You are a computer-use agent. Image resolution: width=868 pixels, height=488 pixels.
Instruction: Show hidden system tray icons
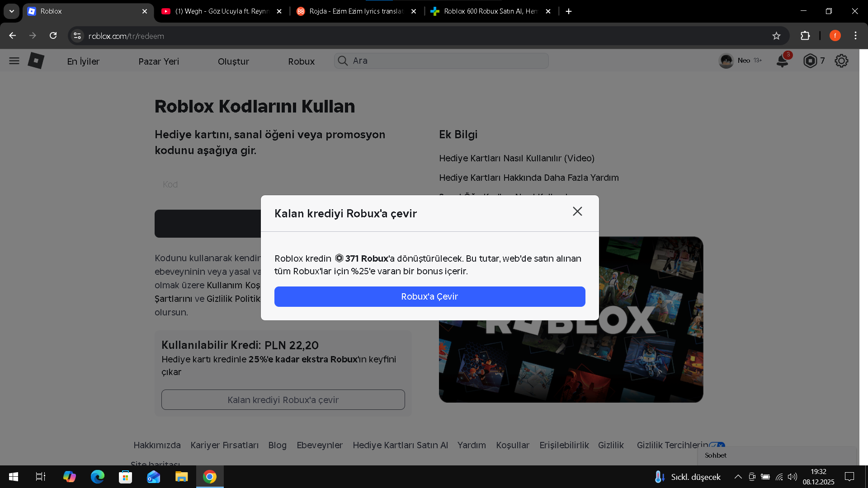click(x=738, y=477)
